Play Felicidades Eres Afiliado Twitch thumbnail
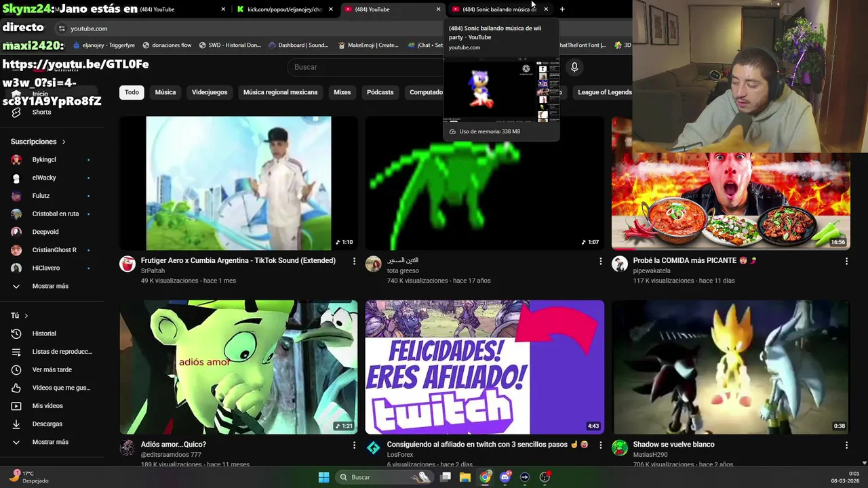Image resolution: width=868 pixels, height=488 pixels. coord(484,367)
